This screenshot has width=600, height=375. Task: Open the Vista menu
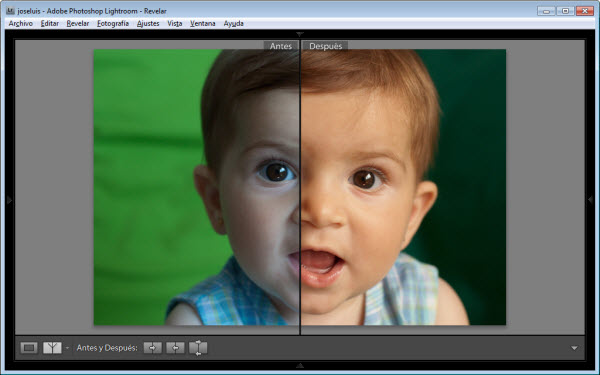(x=174, y=23)
